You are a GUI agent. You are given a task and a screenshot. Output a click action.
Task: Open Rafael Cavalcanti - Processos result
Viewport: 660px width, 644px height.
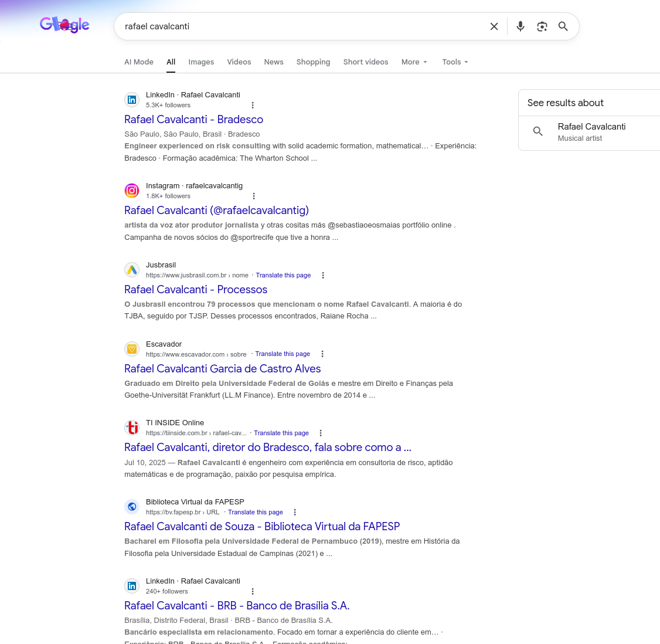click(196, 289)
